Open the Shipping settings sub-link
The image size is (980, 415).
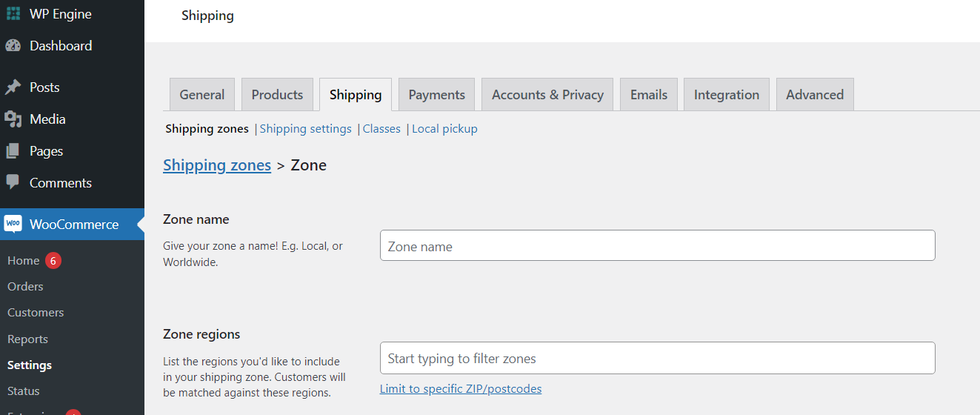tap(305, 129)
